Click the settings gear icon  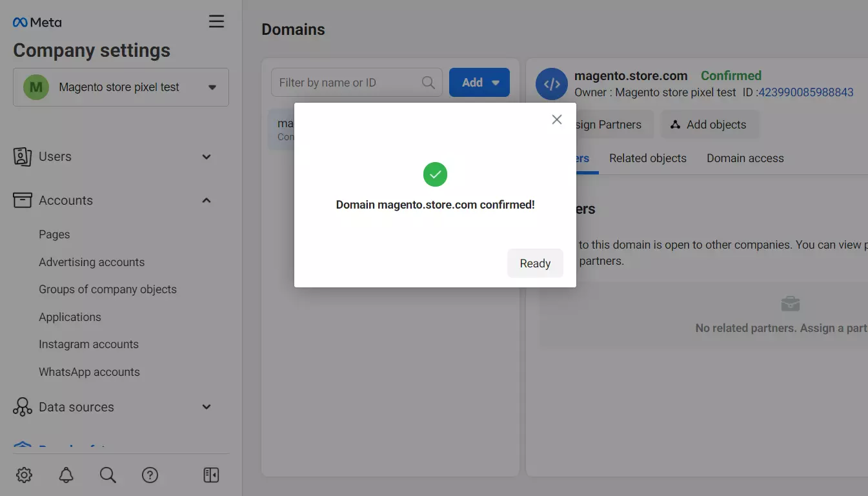tap(24, 475)
